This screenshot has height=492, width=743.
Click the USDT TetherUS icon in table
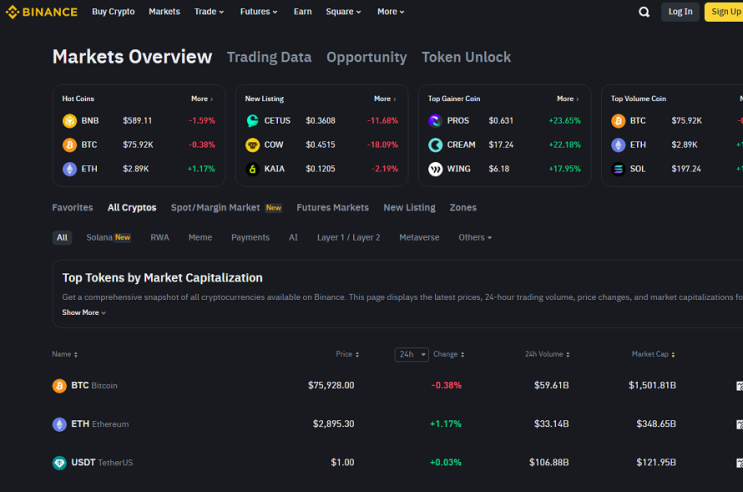coord(59,463)
